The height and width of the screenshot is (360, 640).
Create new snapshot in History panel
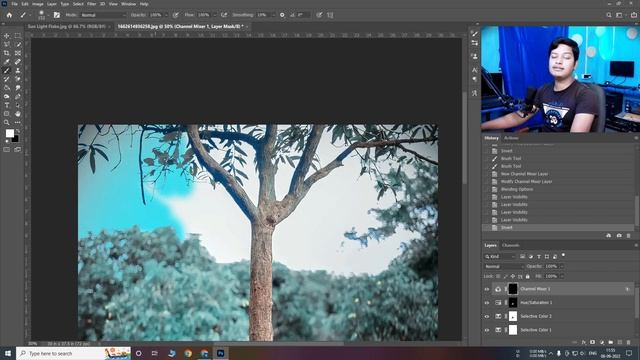pos(619,236)
